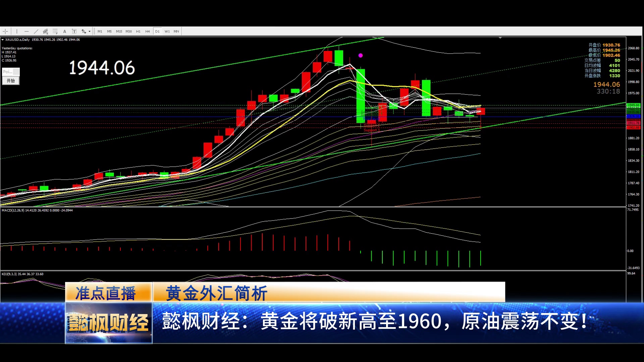Switch to the W1 timeframe

pyautogui.click(x=167, y=32)
